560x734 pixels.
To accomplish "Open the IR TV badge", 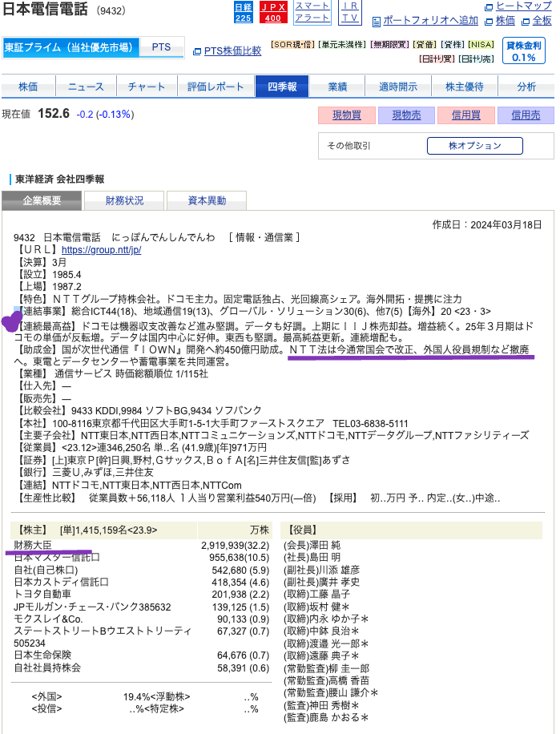I will pyautogui.click(x=350, y=12).
